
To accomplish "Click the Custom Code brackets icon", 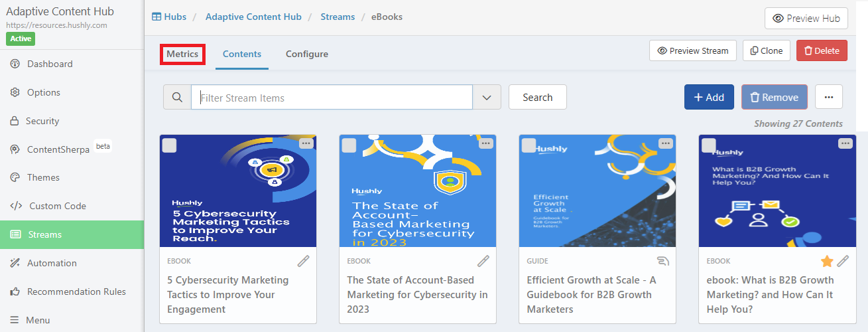I will [16, 206].
